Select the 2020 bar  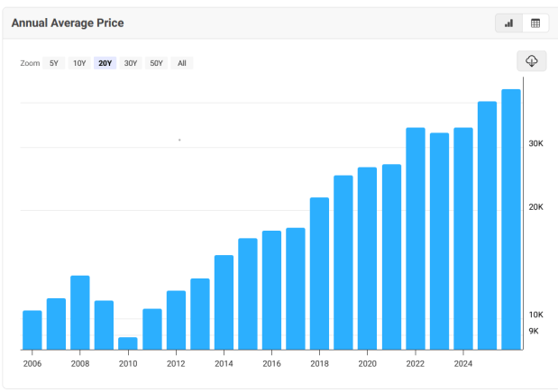click(368, 258)
